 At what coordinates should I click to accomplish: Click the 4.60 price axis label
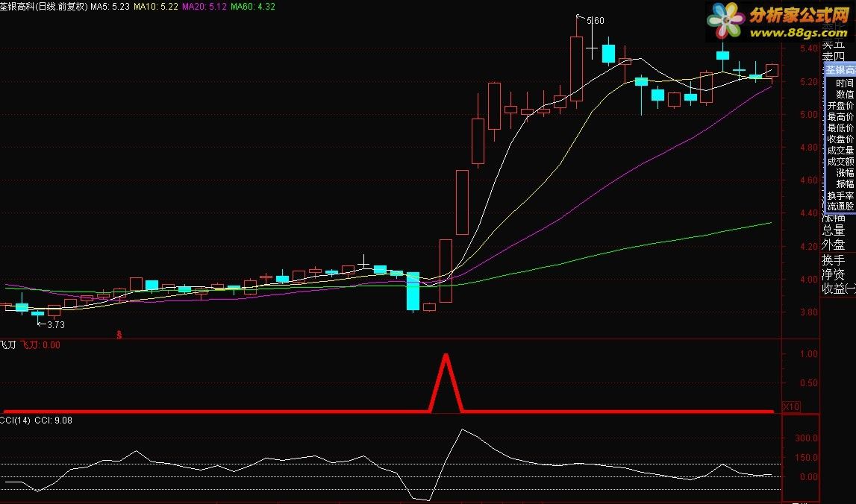click(x=809, y=180)
